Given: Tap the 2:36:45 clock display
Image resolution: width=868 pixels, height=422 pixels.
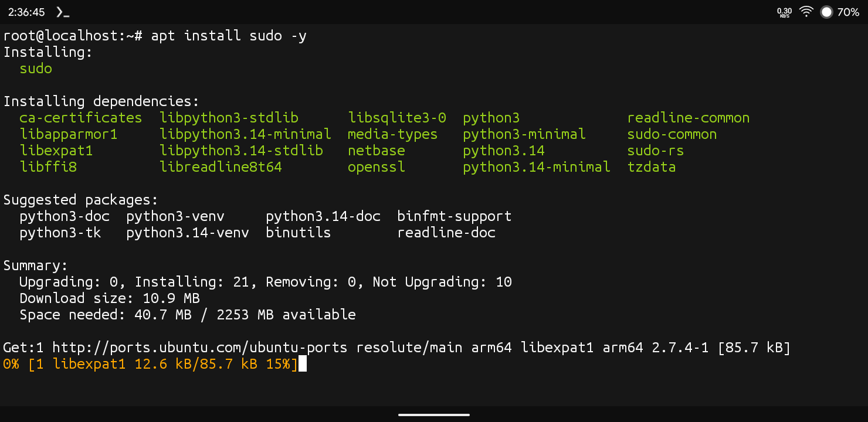Looking at the screenshot, I should point(26,12).
